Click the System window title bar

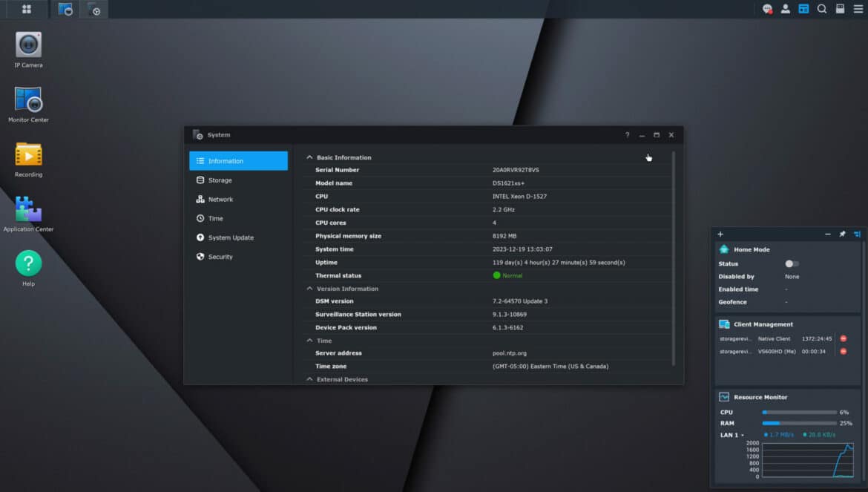coord(433,135)
